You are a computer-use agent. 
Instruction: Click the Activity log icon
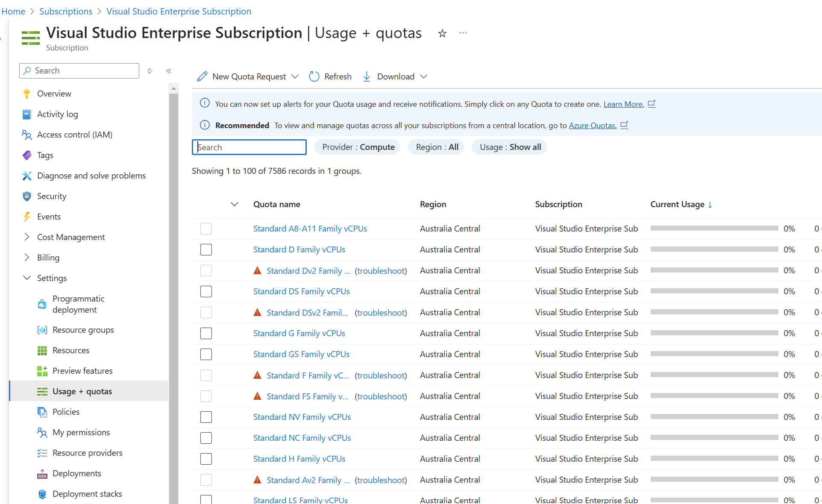(26, 114)
